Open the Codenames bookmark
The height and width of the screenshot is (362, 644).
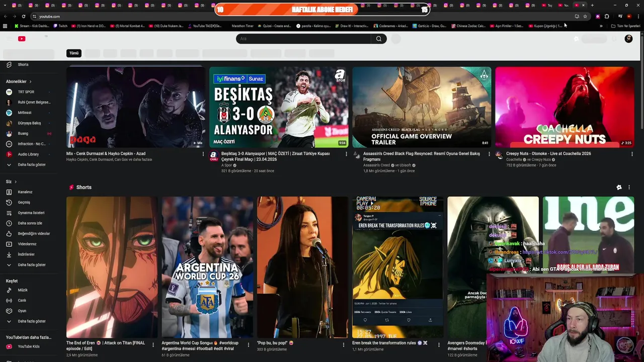390,26
